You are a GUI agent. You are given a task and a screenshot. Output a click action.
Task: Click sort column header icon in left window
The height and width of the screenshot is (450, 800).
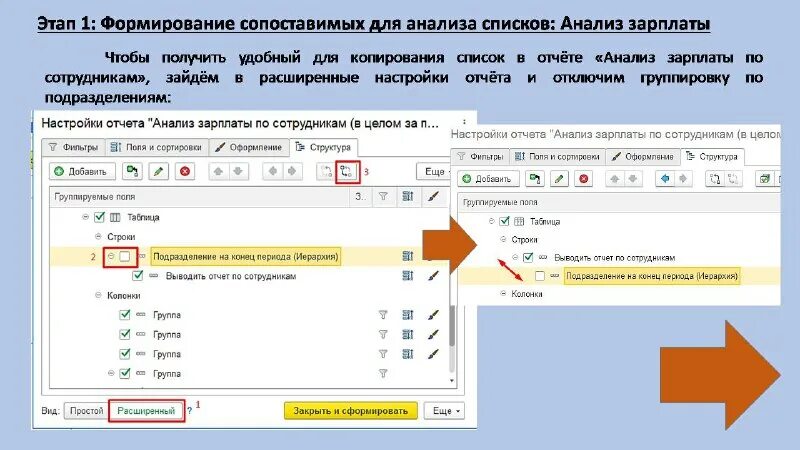coord(407,196)
